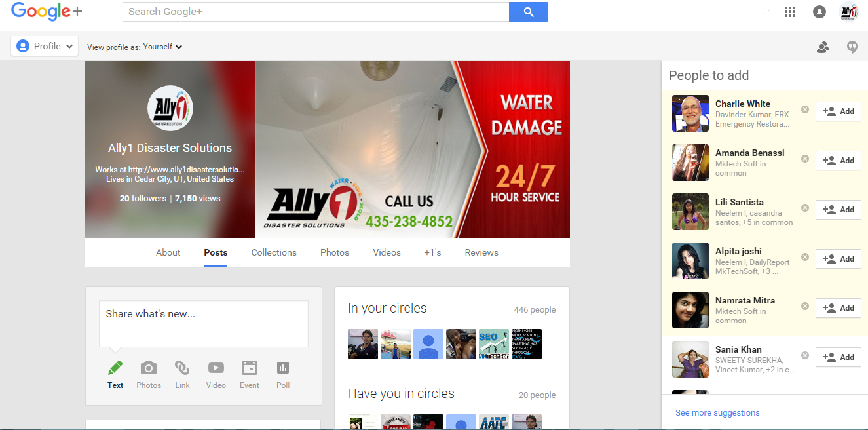Add Amanda Benassi to circles
The height and width of the screenshot is (430, 868).
click(839, 161)
